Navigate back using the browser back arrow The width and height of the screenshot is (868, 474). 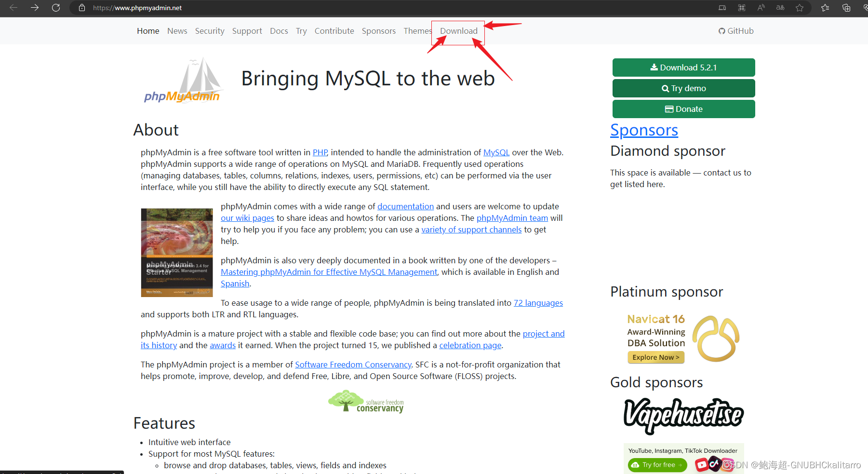pyautogui.click(x=13, y=8)
